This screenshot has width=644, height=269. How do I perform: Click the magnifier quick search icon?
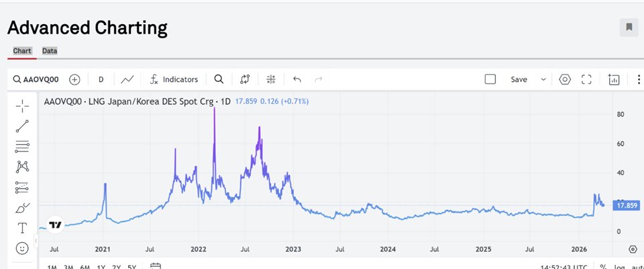click(x=219, y=79)
